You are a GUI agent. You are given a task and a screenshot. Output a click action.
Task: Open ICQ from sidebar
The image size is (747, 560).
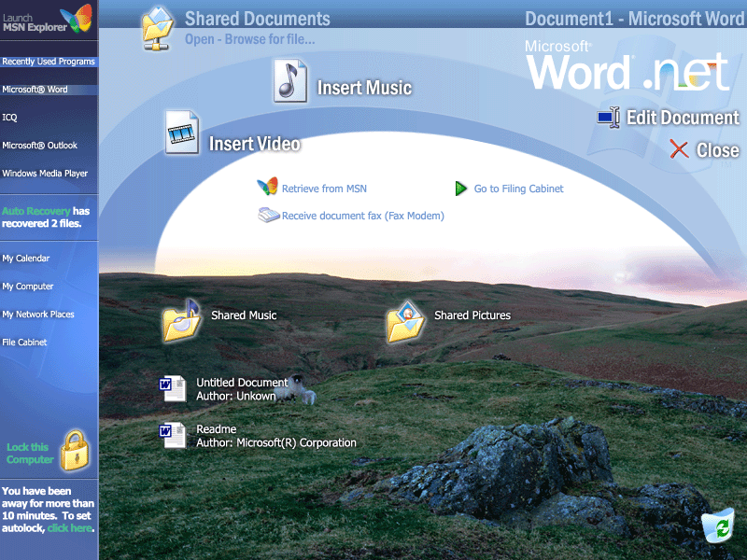pos(9,118)
